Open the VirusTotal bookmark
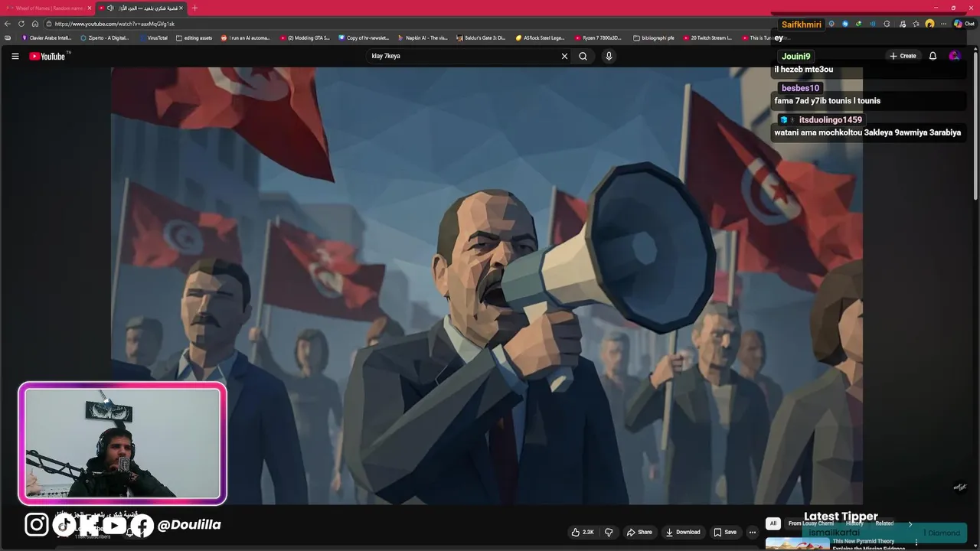 [x=153, y=37]
